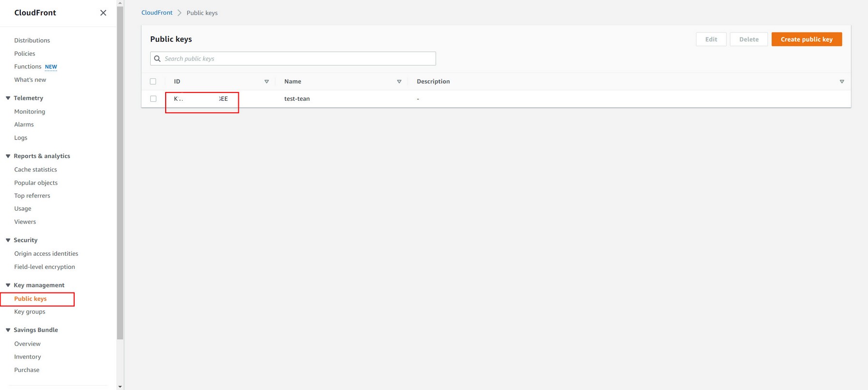Go to Policies page

coord(25,53)
